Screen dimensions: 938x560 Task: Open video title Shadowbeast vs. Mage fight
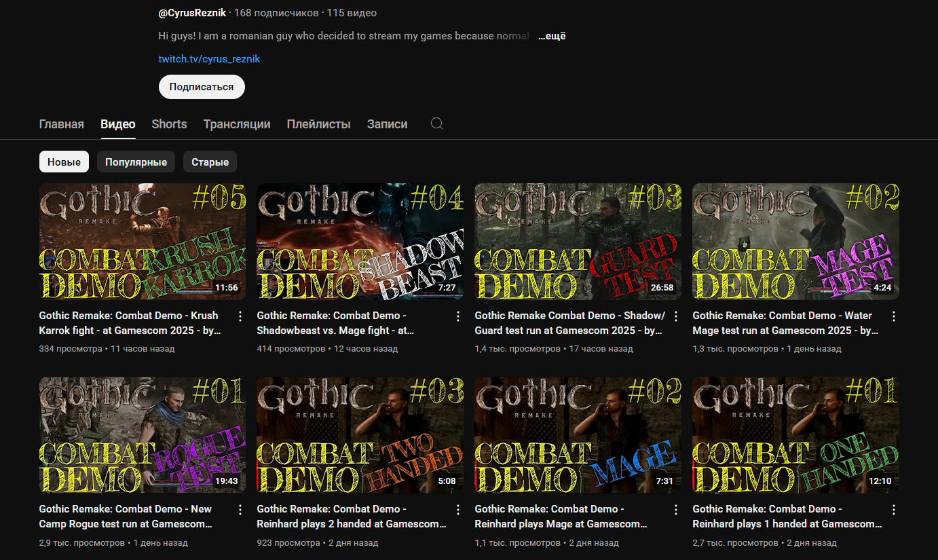tap(337, 323)
